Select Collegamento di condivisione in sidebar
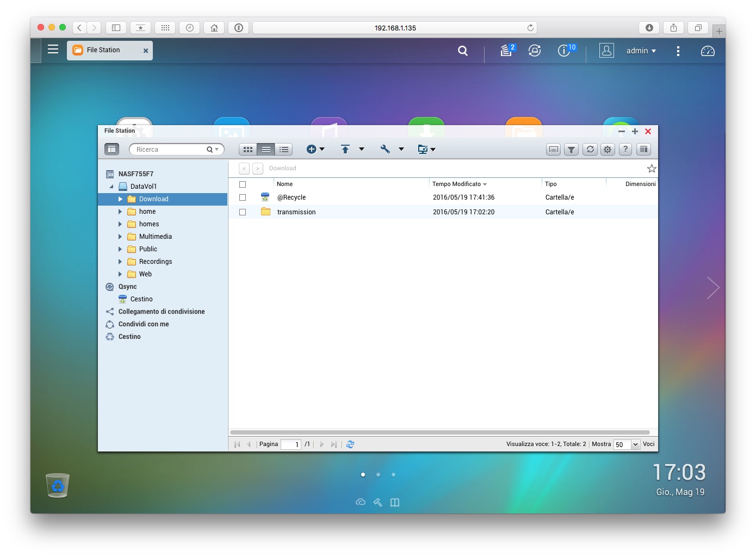The height and width of the screenshot is (557, 756). click(x=162, y=312)
